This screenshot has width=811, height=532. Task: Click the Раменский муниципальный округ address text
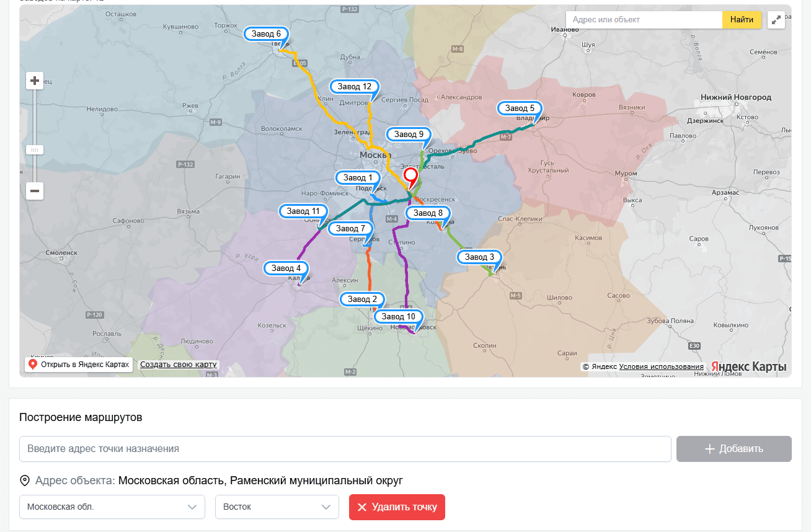coord(316,481)
